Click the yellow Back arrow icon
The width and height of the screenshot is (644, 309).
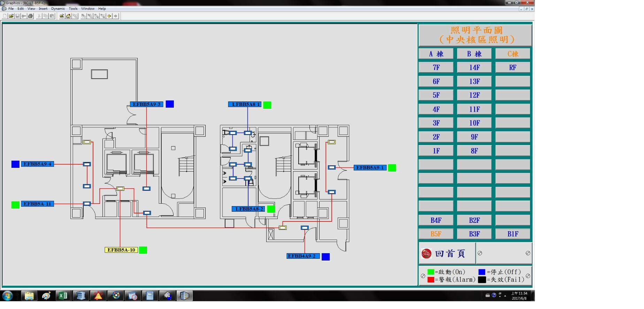click(109, 16)
